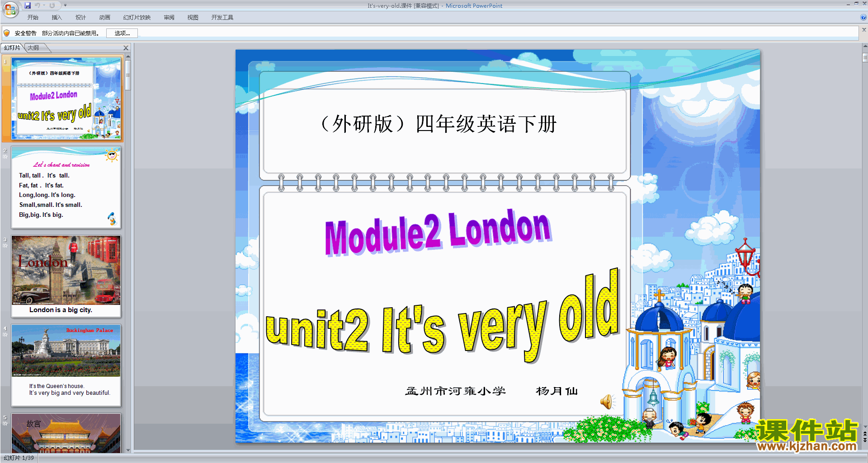Undo the last action
The height and width of the screenshot is (463, 868).
click(38, 5)
